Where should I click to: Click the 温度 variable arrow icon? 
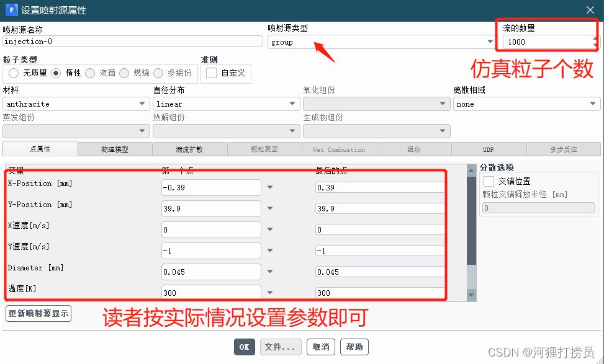pos(270,292)
